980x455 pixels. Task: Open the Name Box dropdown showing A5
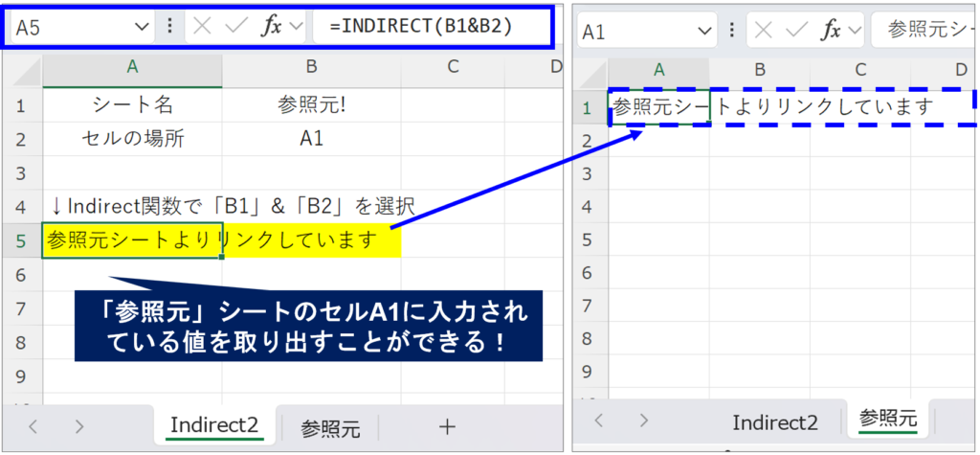pos(143,27)
